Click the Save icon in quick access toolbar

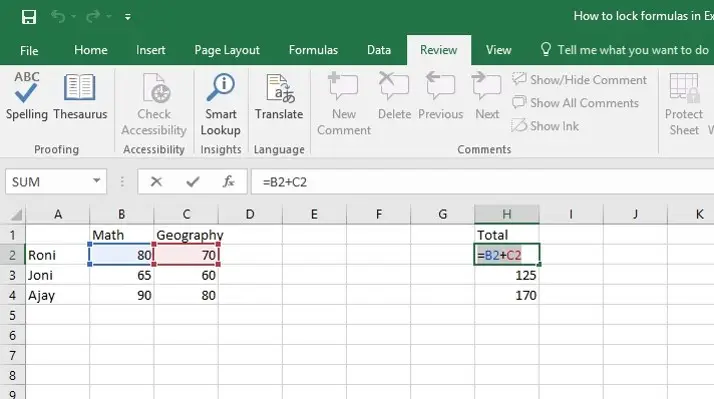click(29, 17)
